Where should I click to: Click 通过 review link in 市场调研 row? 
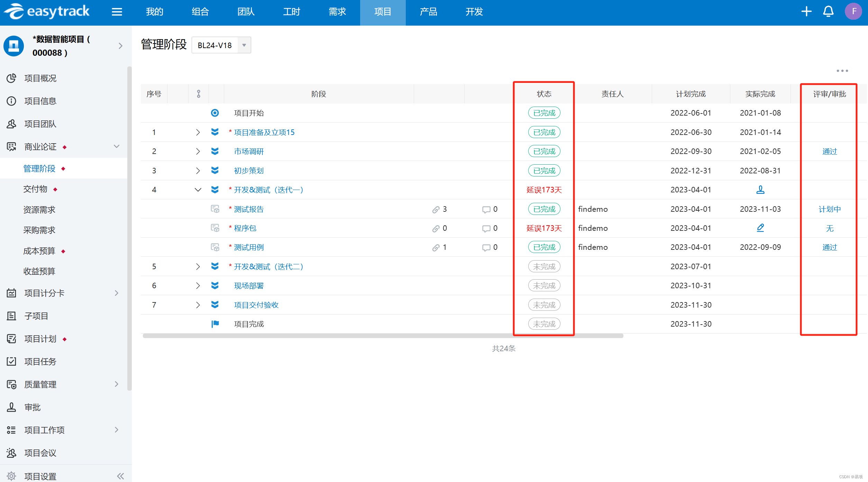pos(830,152)
